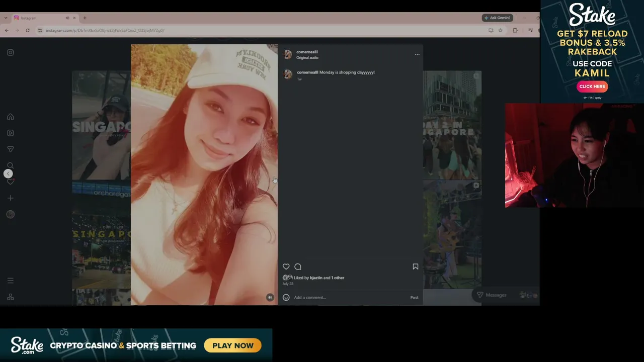The width and height of the screenshot is (644, 362).
Task: Open the browser extensions puzzle icon
Action: (515, 30)
